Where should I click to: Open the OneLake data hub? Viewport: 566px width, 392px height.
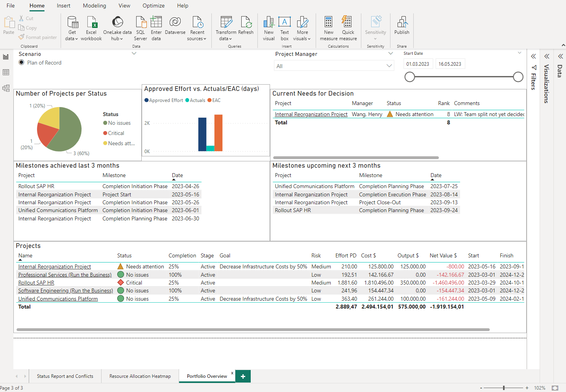pyautogui.click(x=117, y=28)
